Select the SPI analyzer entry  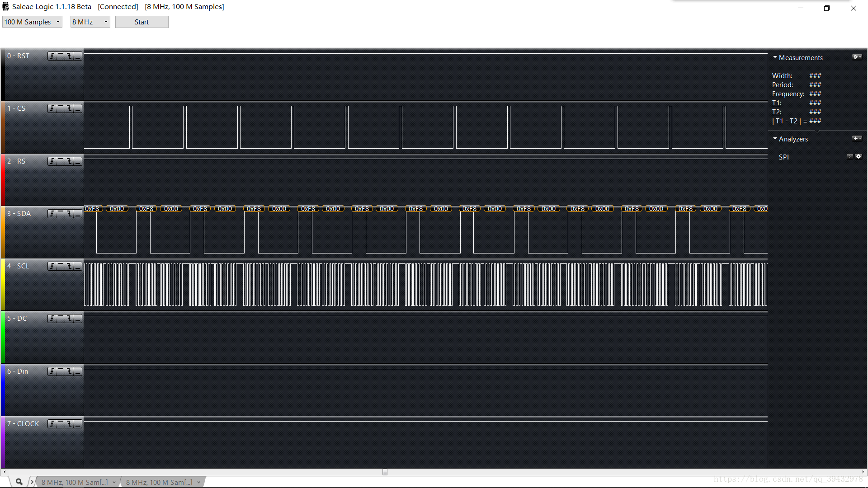[x=784, y=157]
